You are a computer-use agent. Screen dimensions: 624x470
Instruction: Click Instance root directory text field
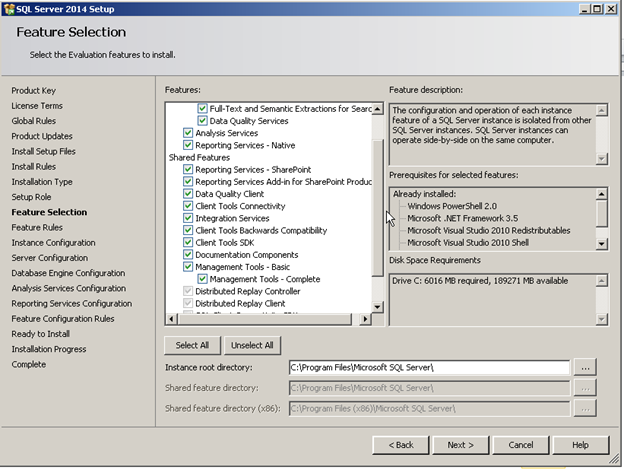[x=429, y=367]
